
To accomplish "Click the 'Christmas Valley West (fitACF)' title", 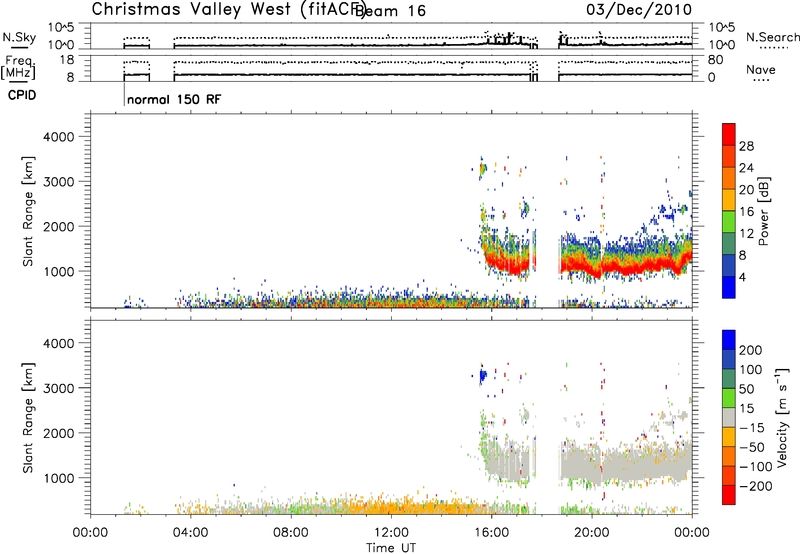I will (x=228, y=9).
